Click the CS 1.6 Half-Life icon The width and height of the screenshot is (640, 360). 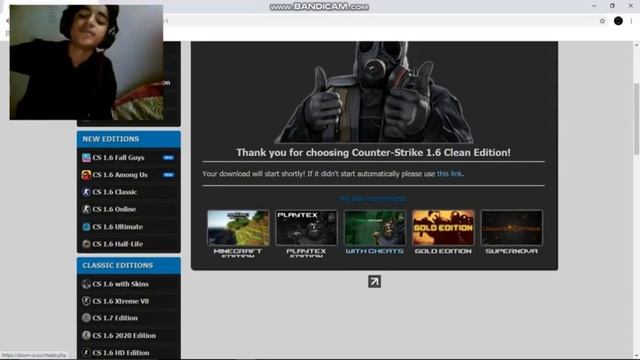(86, 244)
